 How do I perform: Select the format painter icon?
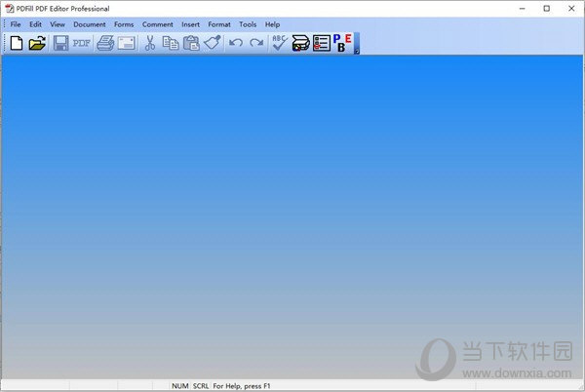tap(213, 43)
